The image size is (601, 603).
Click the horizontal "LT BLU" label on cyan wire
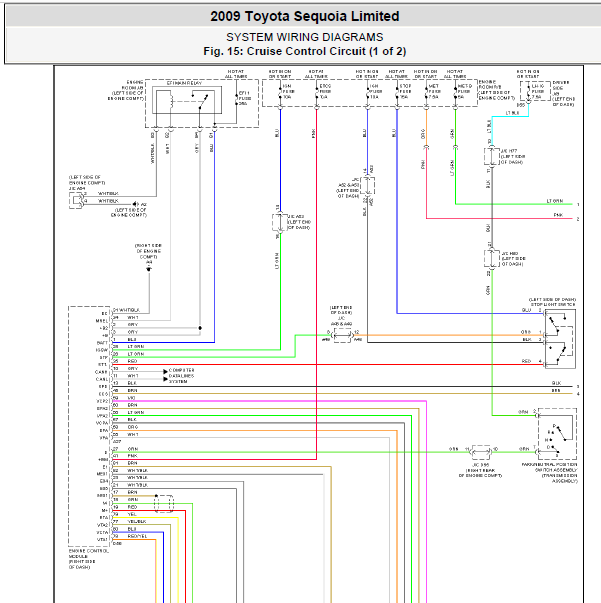tap(512, 113)
